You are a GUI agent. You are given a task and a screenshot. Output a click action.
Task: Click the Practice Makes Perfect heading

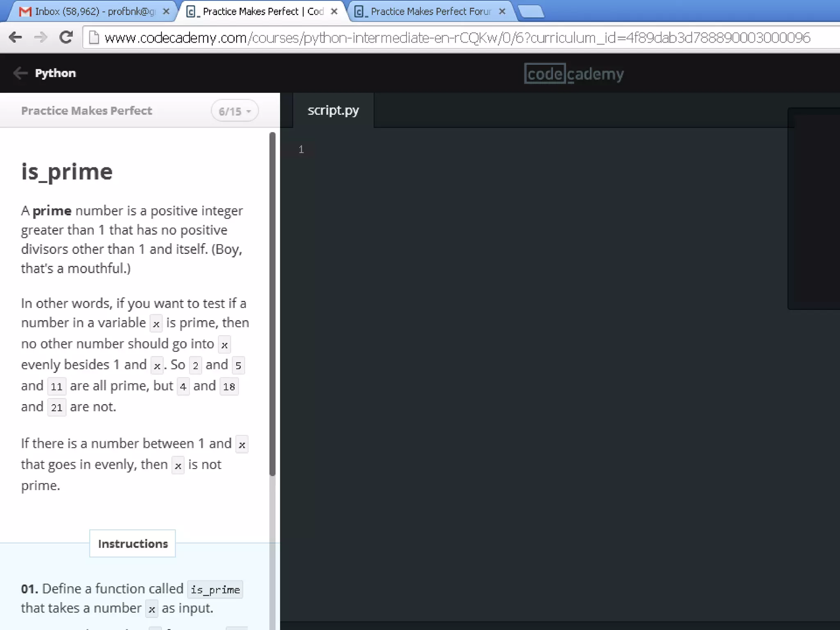[x=87, y=111]
